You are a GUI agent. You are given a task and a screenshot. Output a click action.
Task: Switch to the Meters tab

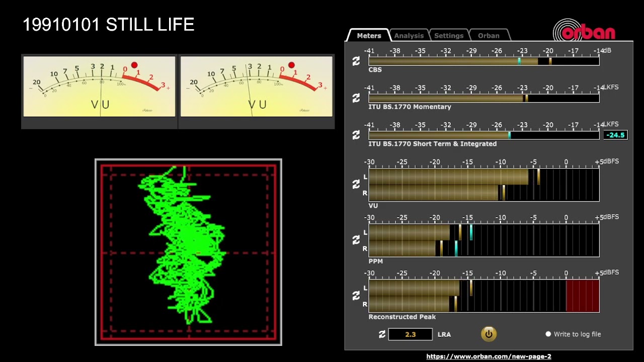[369, 35]
